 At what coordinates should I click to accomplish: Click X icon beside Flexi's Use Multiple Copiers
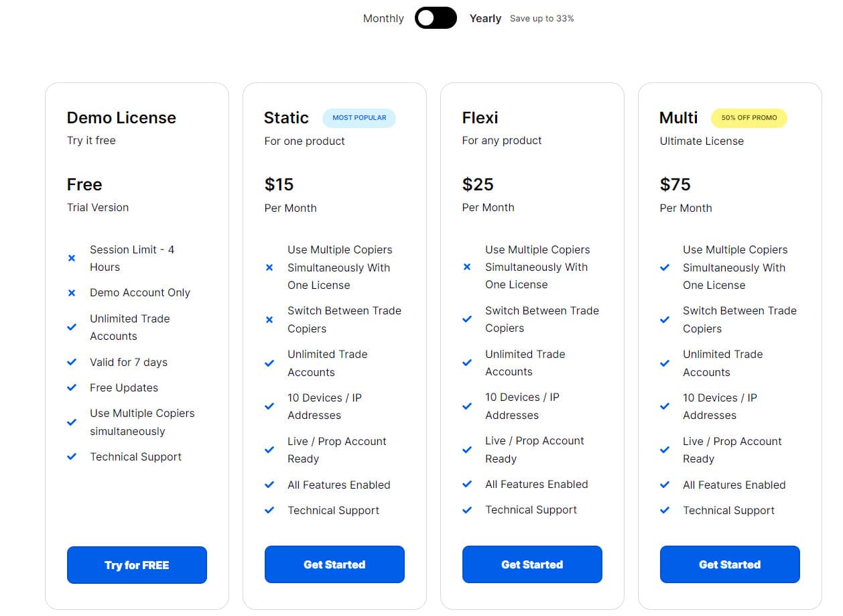point(467,267)
